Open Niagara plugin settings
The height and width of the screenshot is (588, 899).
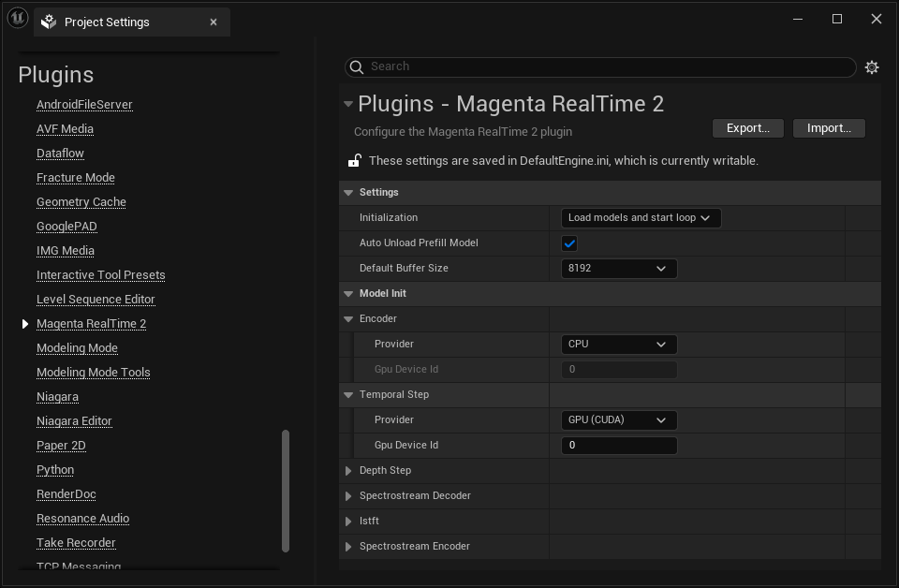(57, 397)
